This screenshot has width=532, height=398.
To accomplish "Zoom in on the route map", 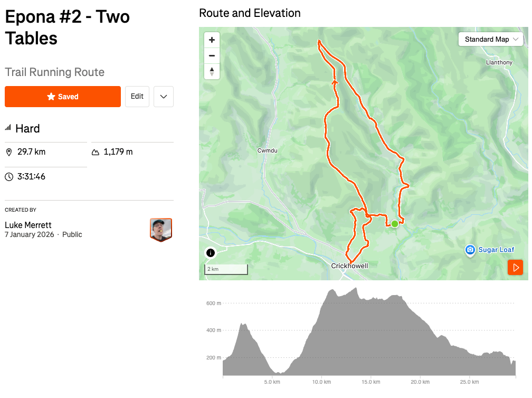I will [212, 40].
